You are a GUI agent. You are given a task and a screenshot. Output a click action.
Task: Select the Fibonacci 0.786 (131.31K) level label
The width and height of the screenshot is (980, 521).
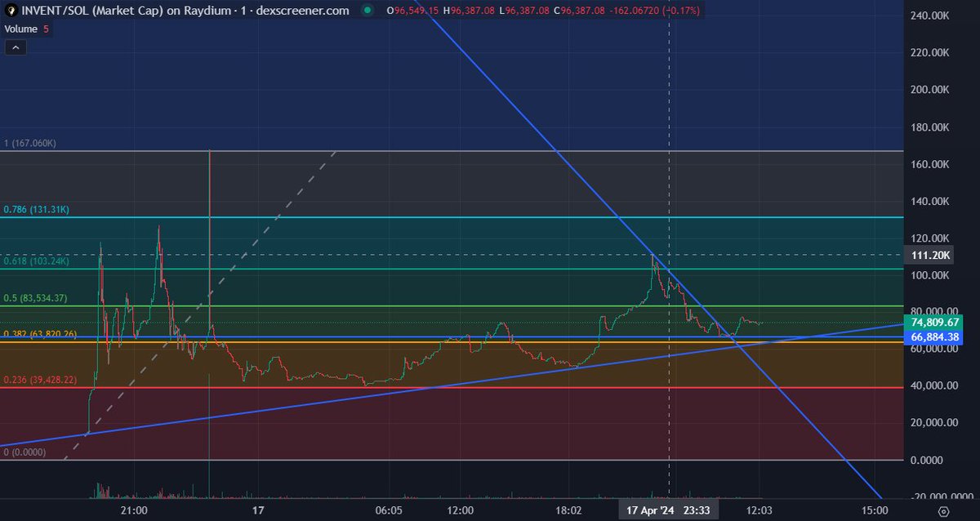36,210
